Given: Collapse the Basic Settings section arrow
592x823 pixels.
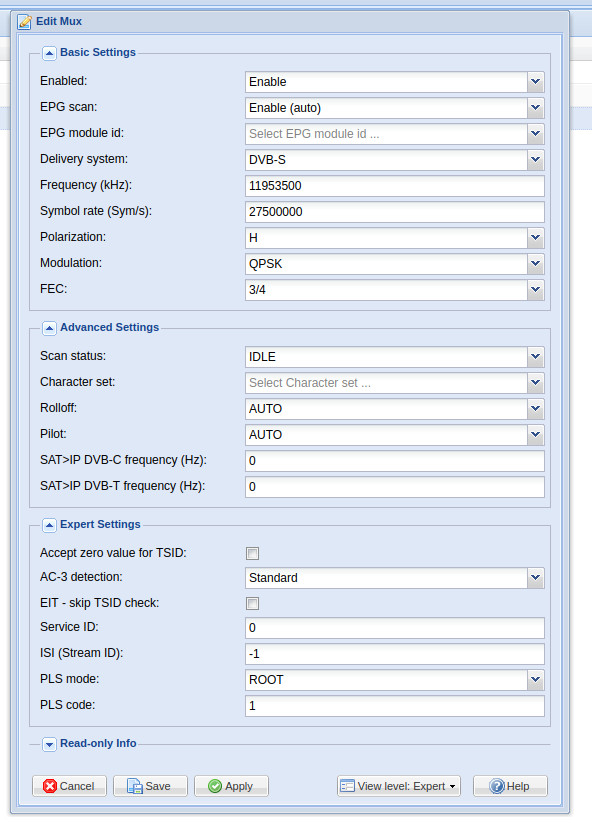Looking at the screenshot, I should tap(49, 53).
